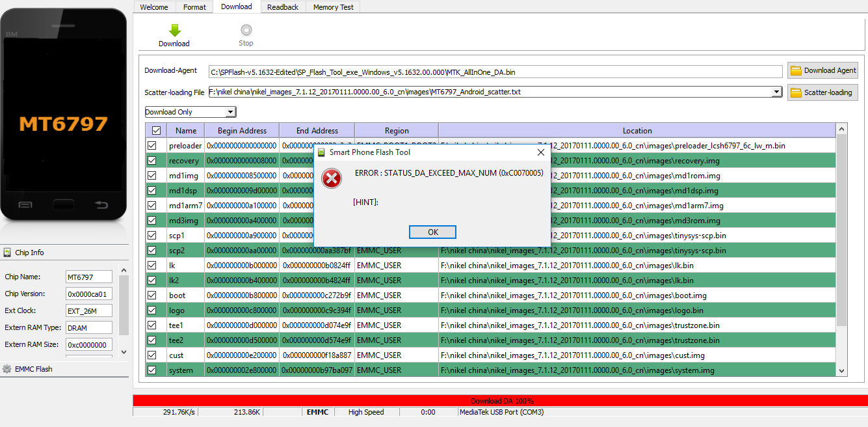The width and height of the screenshot is (868, 427).
Task: Close the Smart Phone Flash Tool dialog
Action: 540,152
